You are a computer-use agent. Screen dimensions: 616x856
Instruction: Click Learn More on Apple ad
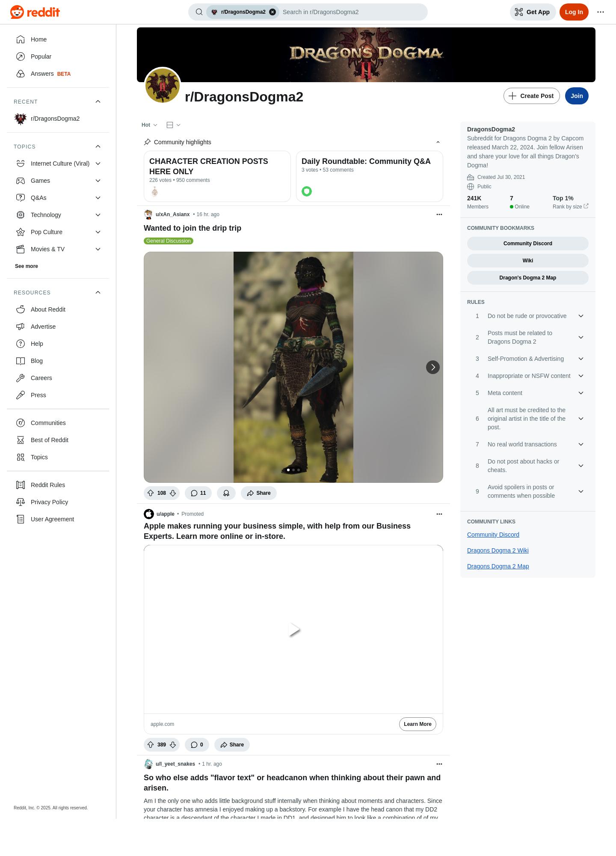point(418,724)
